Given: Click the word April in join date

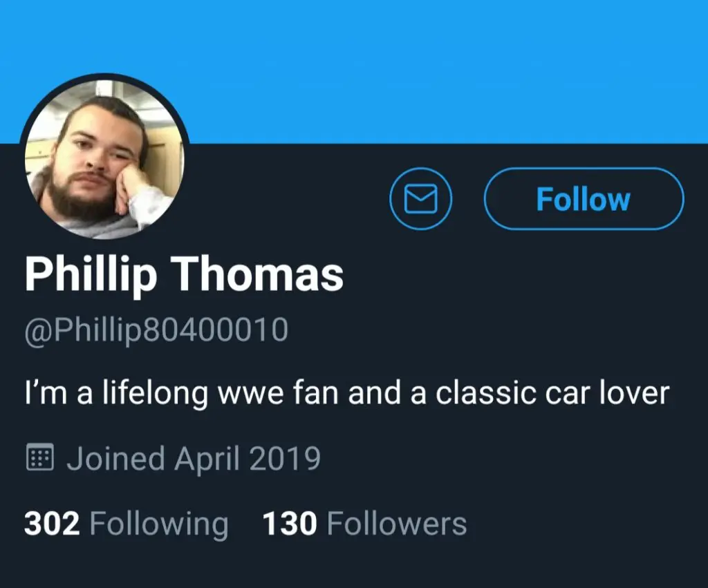Looking at the screenshot, I should (207, 459).
